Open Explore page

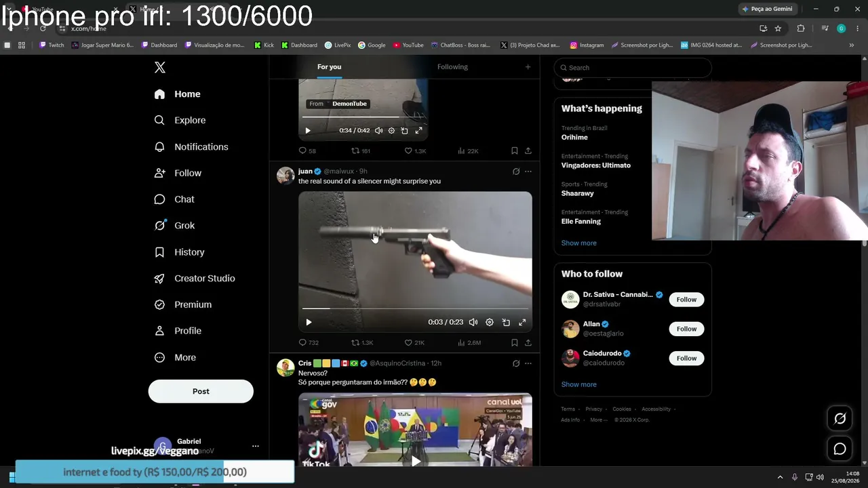[x=180, y=120]
